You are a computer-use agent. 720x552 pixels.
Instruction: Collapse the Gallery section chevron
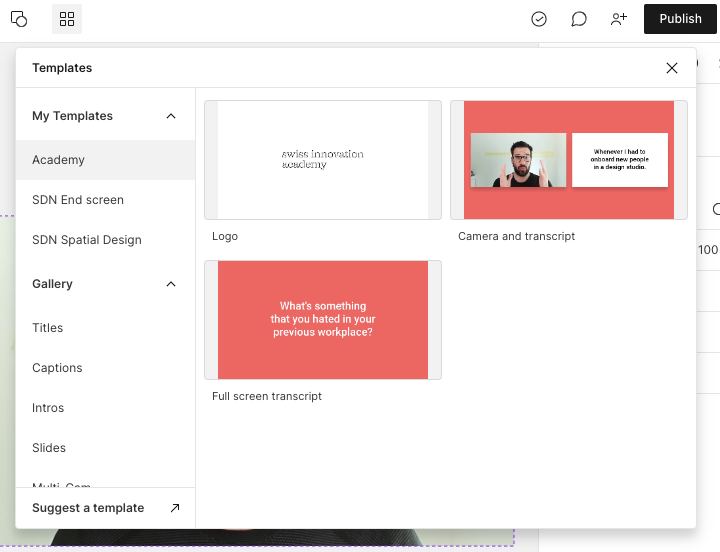[171, 284]
